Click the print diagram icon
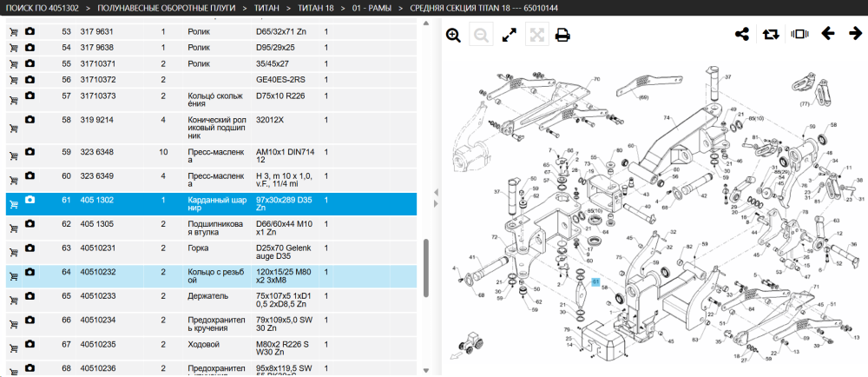The image size is (868, 377). pyautogui.click(x=563, y=36)
